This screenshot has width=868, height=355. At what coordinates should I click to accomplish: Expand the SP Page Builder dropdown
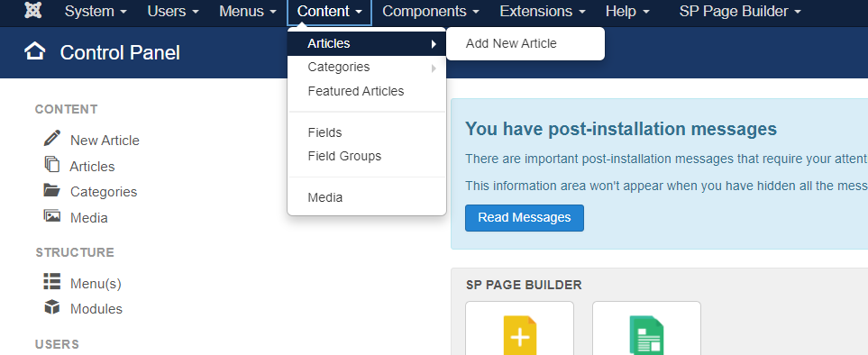pos(740,11)
